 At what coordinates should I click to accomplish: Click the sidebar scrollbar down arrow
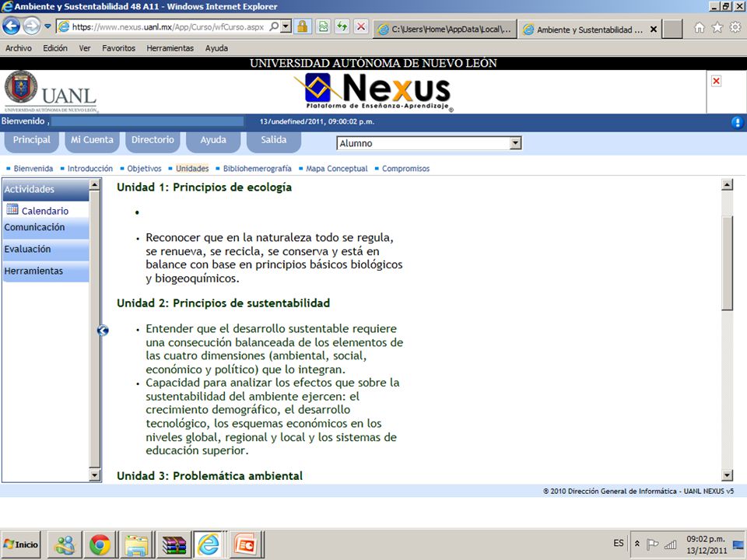(x=95, y=474)
